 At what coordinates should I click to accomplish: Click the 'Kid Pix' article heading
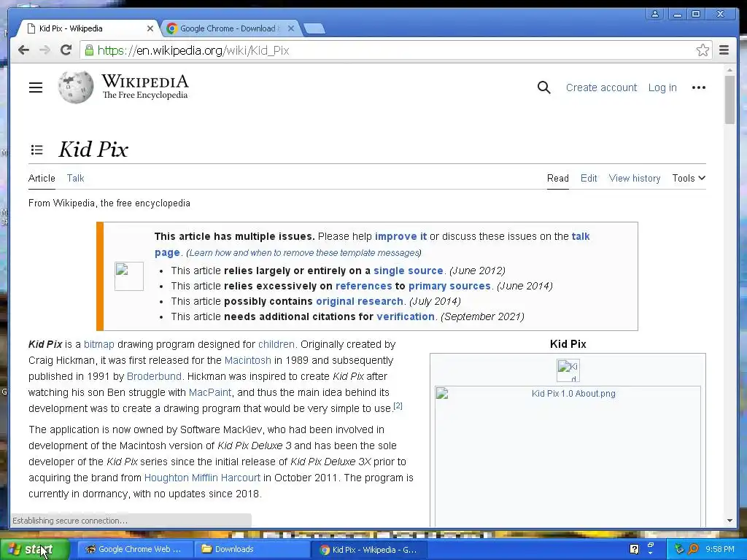93,149
